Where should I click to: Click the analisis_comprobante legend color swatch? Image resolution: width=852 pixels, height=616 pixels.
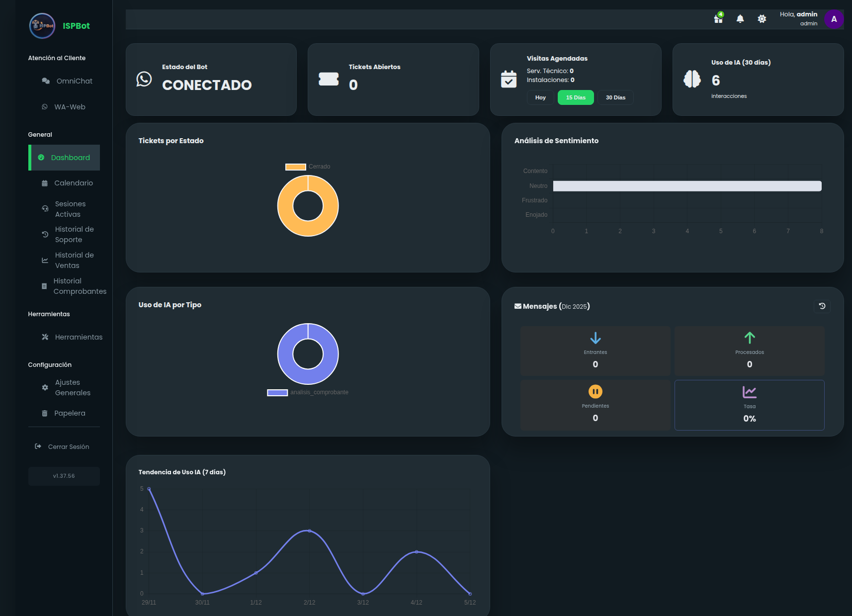coord(278,392)
